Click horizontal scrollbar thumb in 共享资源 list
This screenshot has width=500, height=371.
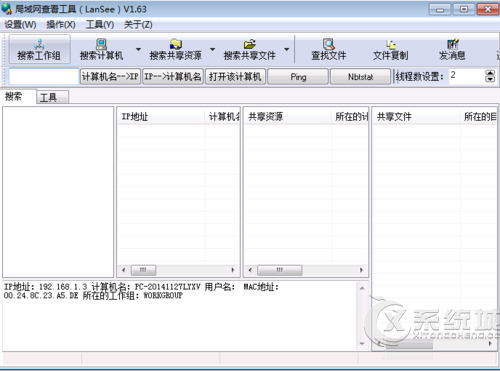(x=280, y=270)
